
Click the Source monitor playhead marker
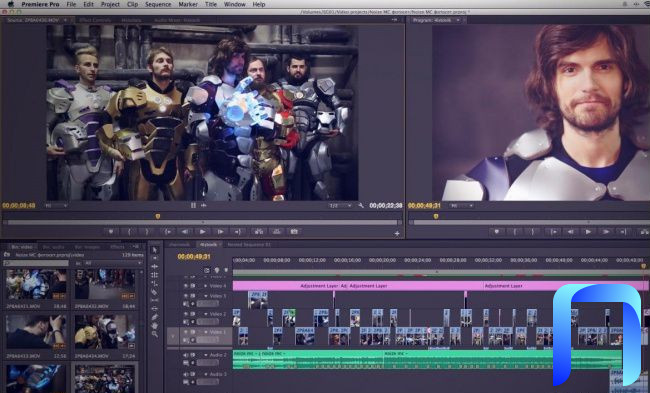(x=158, y=216)
